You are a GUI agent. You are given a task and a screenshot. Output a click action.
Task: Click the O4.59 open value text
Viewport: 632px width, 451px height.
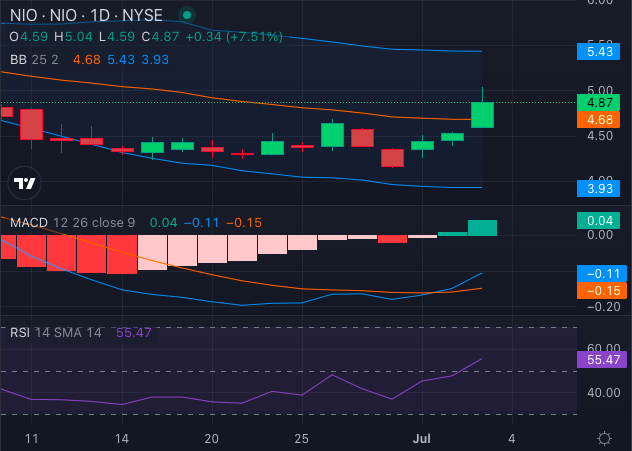click(29, 37)
